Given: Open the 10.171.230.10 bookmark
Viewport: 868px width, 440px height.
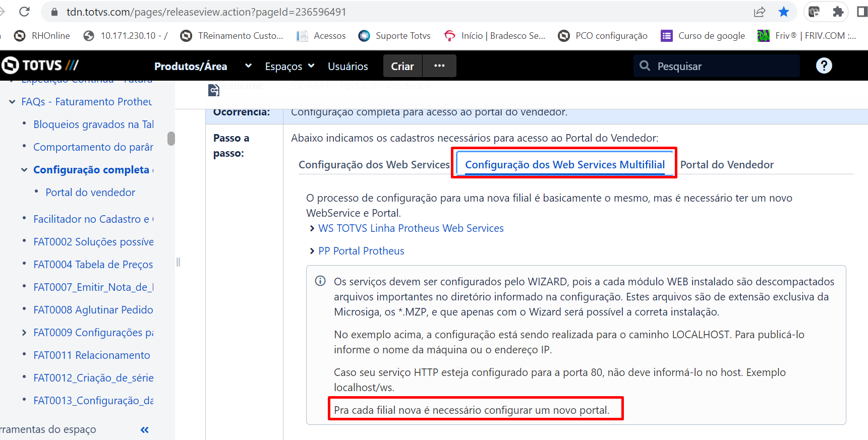Looking at the screenshot, I should coord(125,36).
